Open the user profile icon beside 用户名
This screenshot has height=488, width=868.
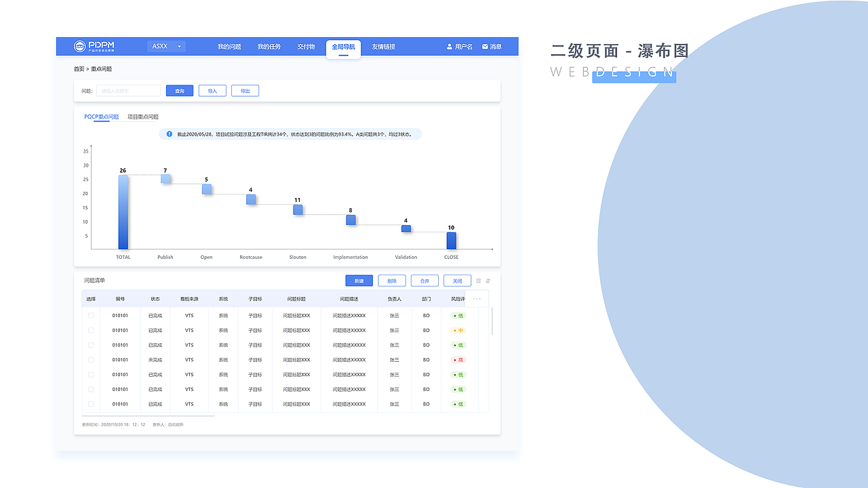pyautogui.click(x=449, y=47)
